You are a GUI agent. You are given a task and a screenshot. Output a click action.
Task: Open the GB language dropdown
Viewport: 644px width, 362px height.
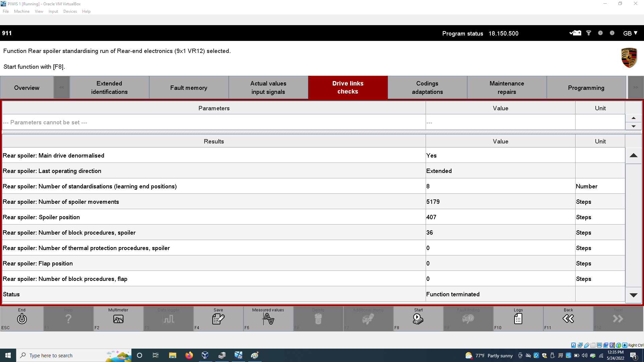click(x=630, y=33)
